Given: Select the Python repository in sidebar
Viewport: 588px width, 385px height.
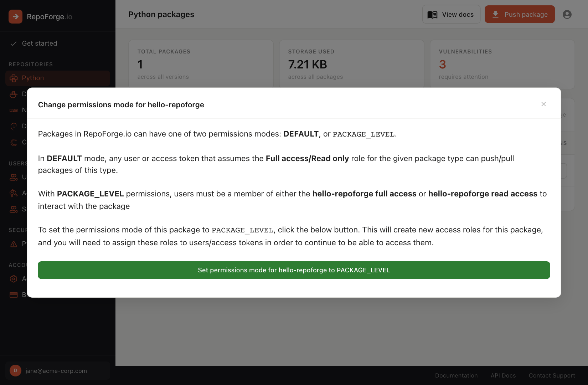Looking at the screenshot, I should click(x=58, y=78).
